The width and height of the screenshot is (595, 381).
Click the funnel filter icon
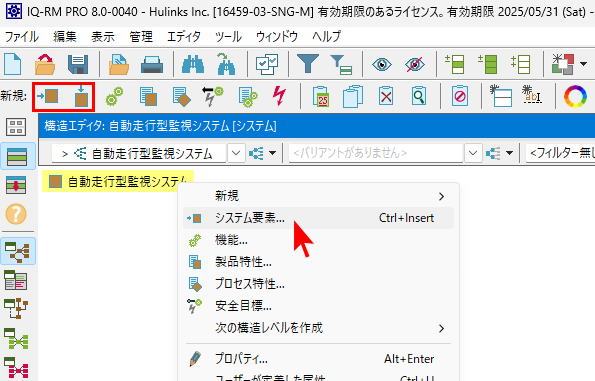tap(308, 63)
